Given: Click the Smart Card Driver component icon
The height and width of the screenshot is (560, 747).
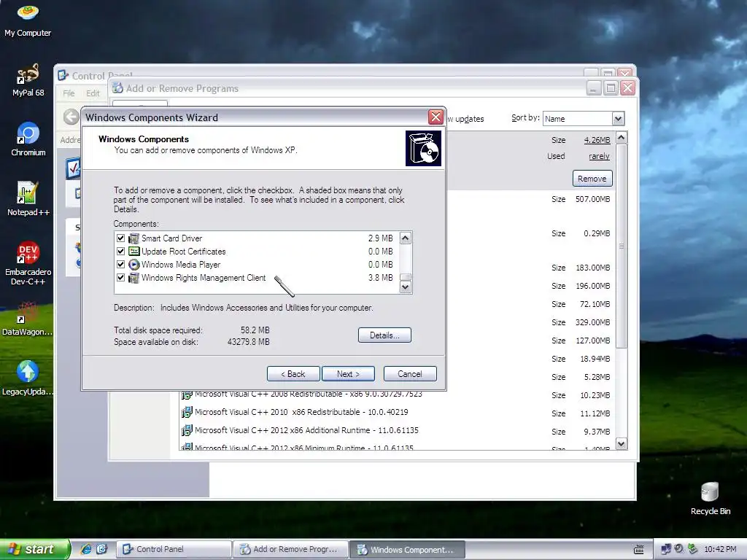Looking at the screenshot, I should 134,238.
